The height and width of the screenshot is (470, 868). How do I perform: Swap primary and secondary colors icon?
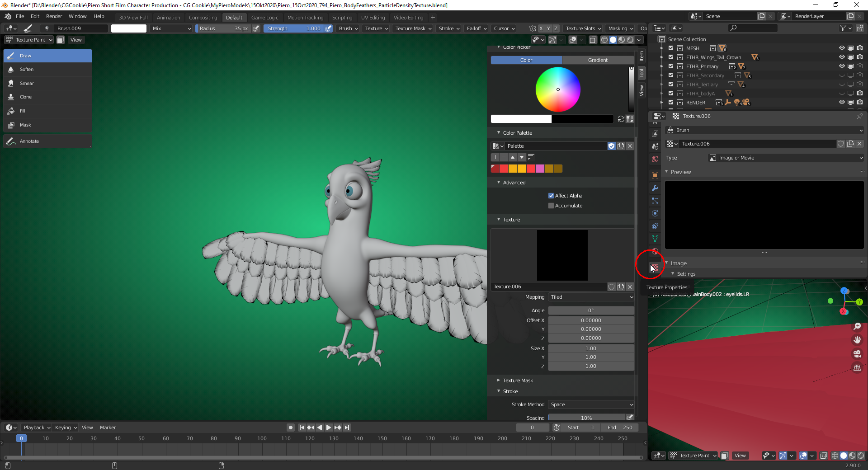[x=621, y=119]
